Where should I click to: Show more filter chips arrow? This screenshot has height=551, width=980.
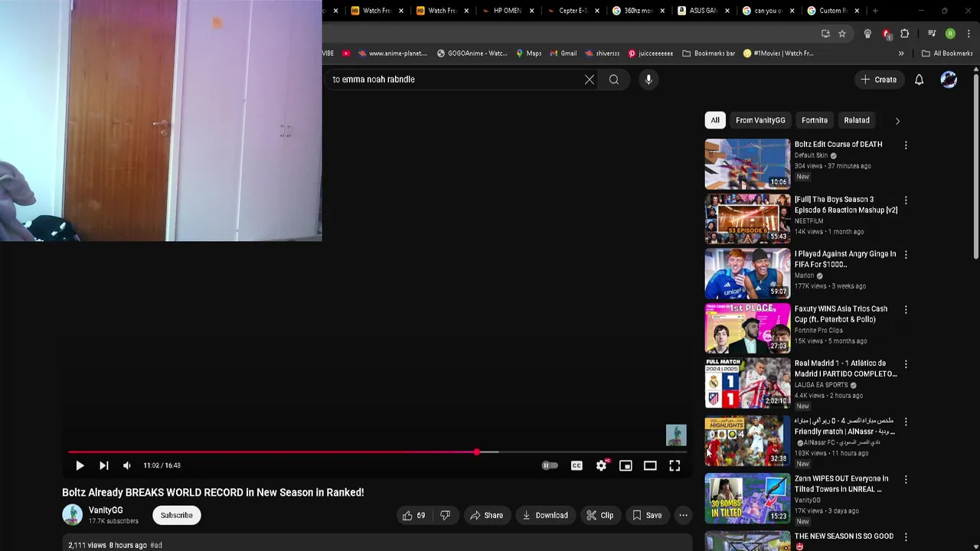tap(897, 121)
